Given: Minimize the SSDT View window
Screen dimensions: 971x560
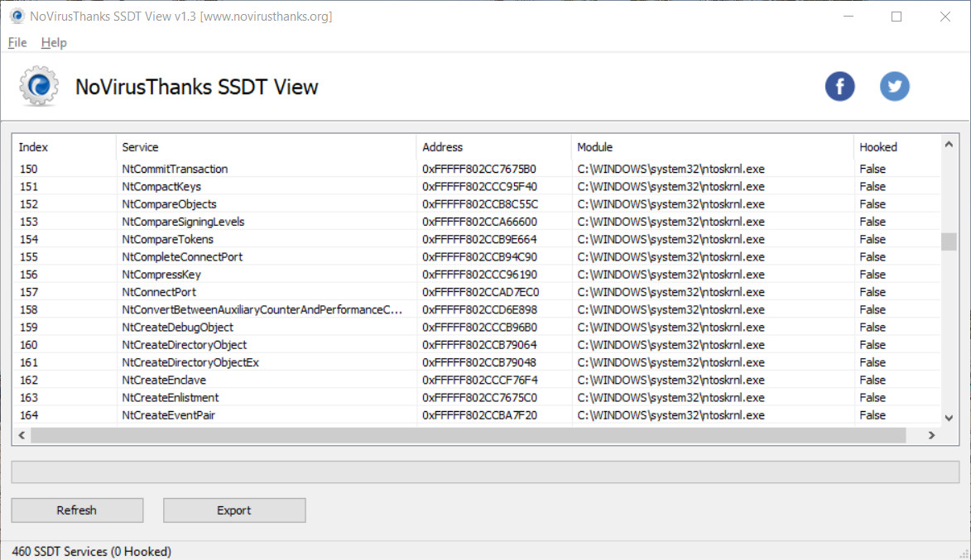Looking at the screenshot, I should point(848,17).
